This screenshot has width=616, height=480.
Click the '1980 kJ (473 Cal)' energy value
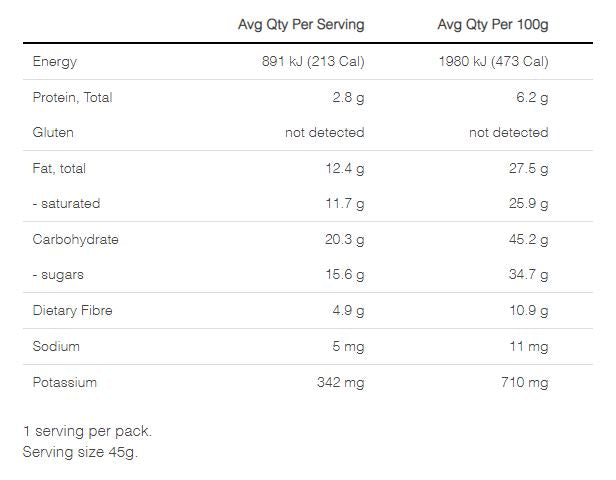click(494, 62)
